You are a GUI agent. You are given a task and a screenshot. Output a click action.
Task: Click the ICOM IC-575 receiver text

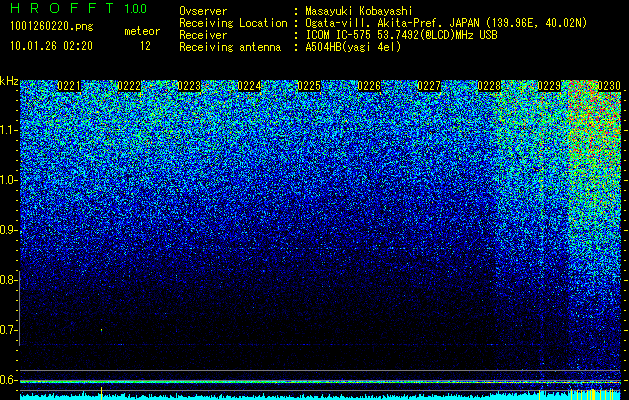(401, 35)
